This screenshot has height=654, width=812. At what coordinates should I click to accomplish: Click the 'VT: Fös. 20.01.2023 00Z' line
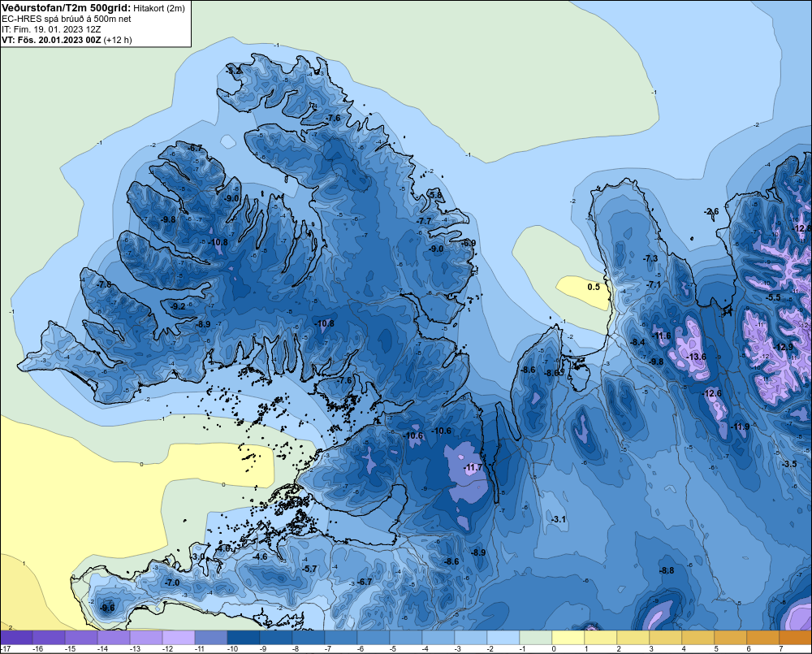52,40
